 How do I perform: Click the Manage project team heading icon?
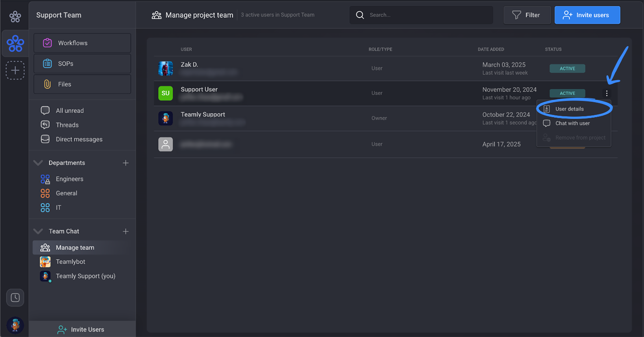[x=157, y=15]
